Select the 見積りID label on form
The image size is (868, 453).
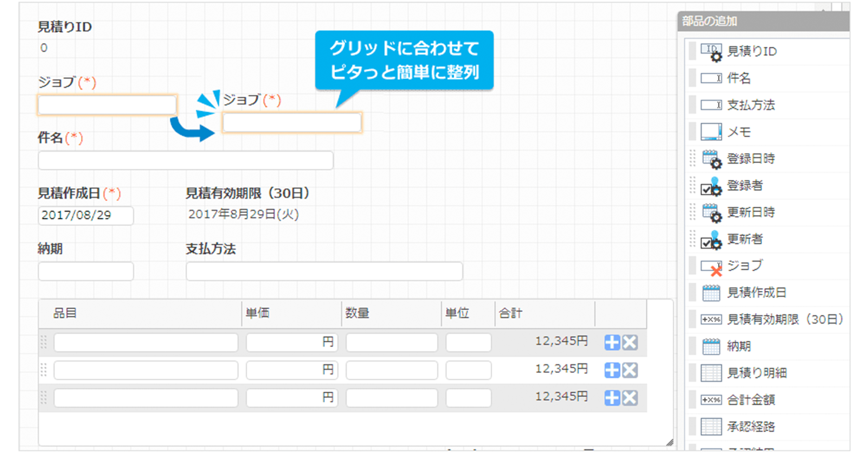click(64, 27)
